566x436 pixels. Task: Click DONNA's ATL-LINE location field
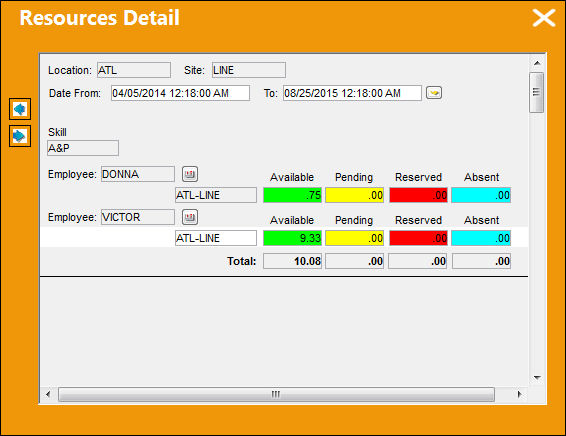[216, 195]
